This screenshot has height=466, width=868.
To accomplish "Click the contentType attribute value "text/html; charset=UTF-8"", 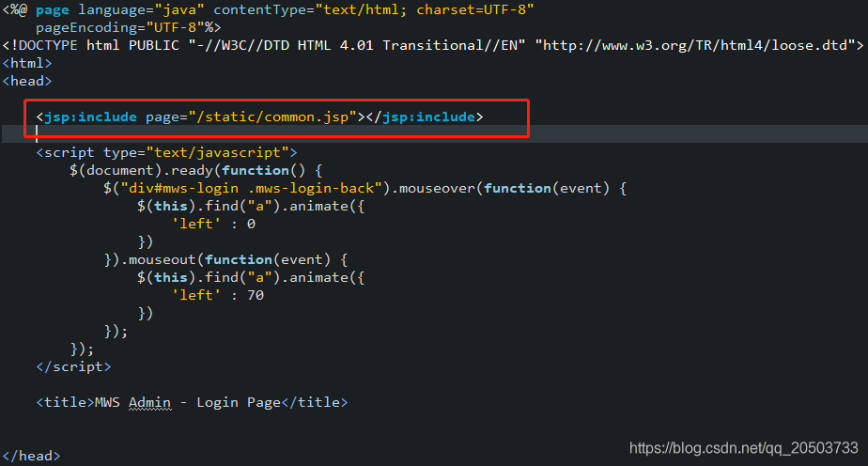I will [x=425, y=10].
